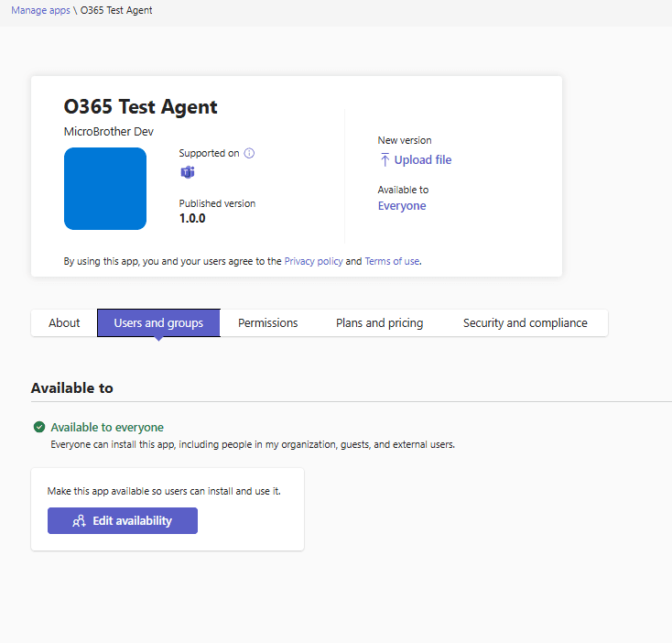672x643 pixels.
Task: Open the Privacy policy link
Action: tap(313, 261)
